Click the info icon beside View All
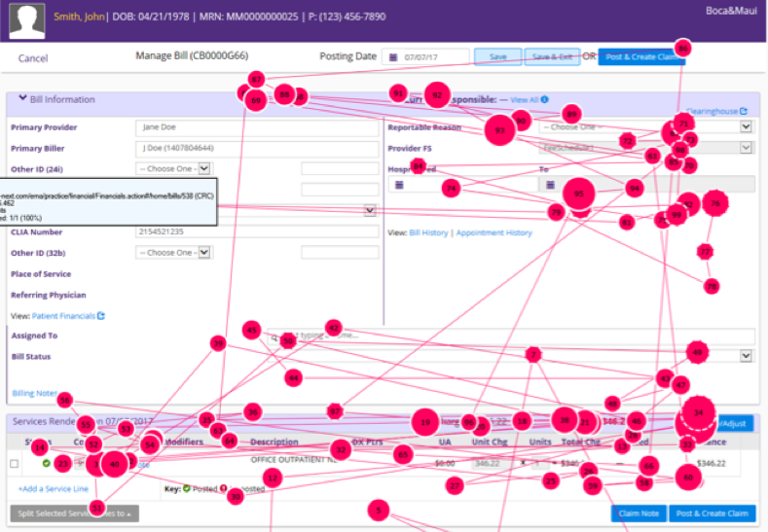Image resolution: width=768 pixels, height=532 pixels. 545,99
